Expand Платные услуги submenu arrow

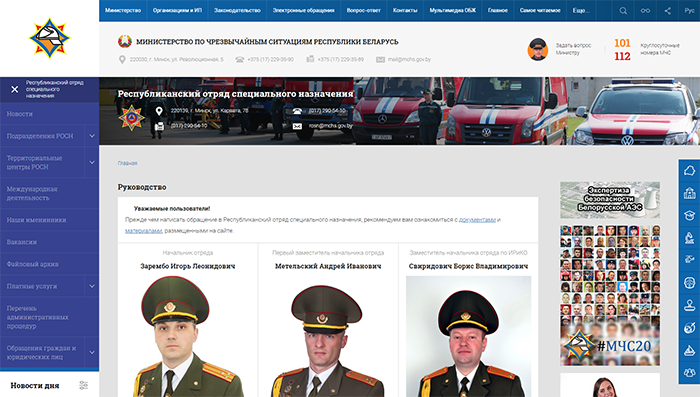point(92,286)
